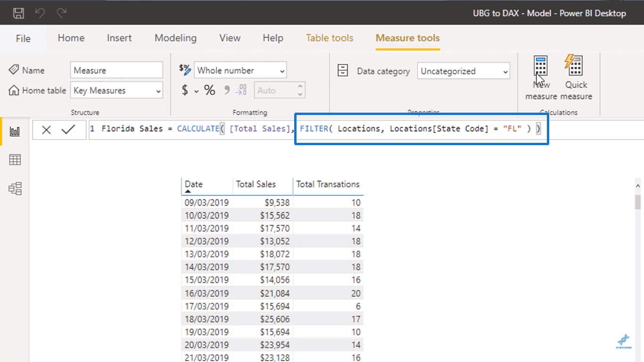Select the 21/03/2019 date cell

pyautogui.click(x=207, y=358)
